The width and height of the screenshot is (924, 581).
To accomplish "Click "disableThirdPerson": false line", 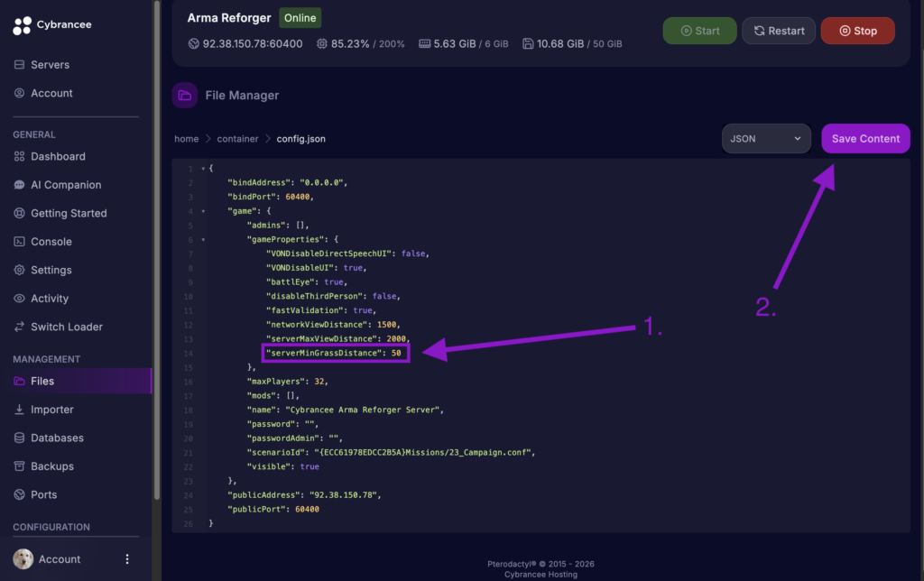I will tap(334, 297).
